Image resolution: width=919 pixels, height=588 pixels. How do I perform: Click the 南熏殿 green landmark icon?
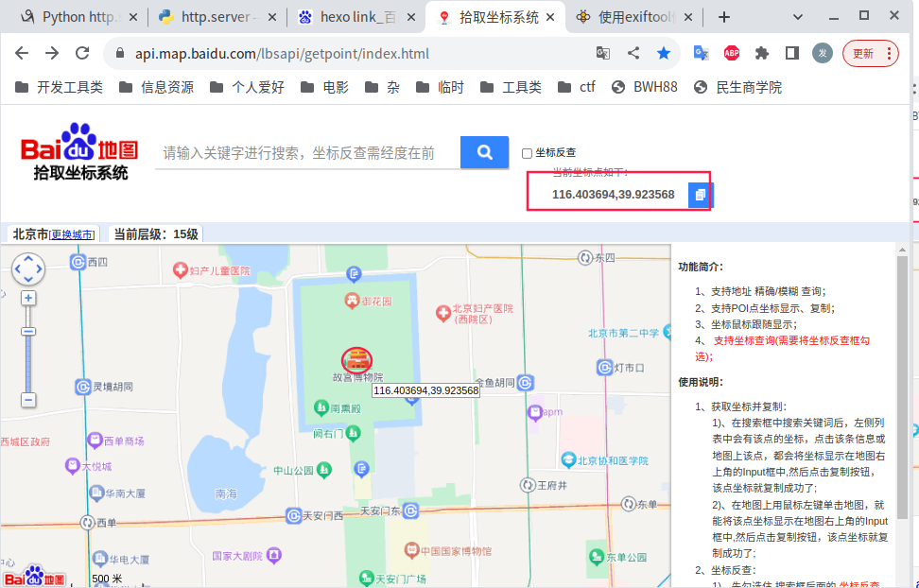click(321, 407)
